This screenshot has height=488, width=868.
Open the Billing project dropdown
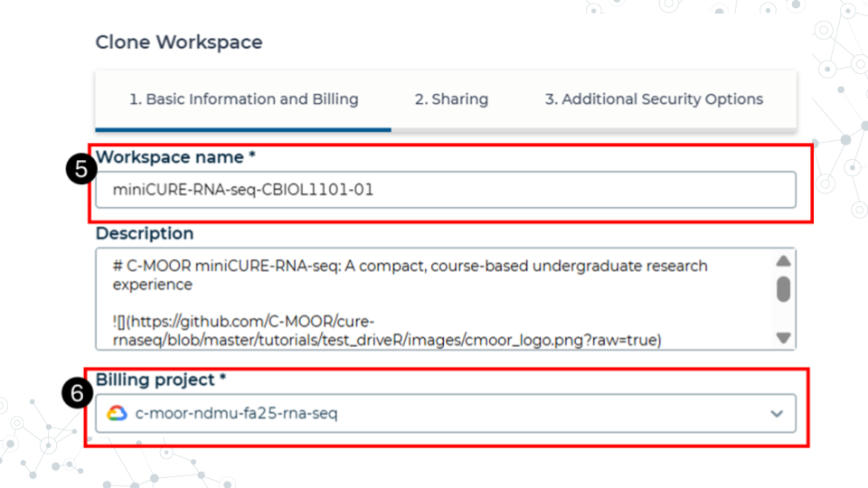click(446, 413)
